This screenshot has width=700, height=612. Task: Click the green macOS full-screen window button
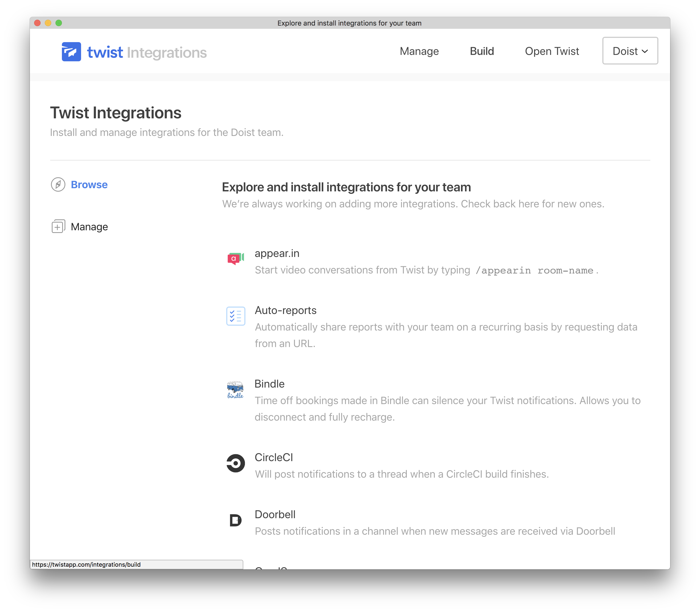click(59, 23)
